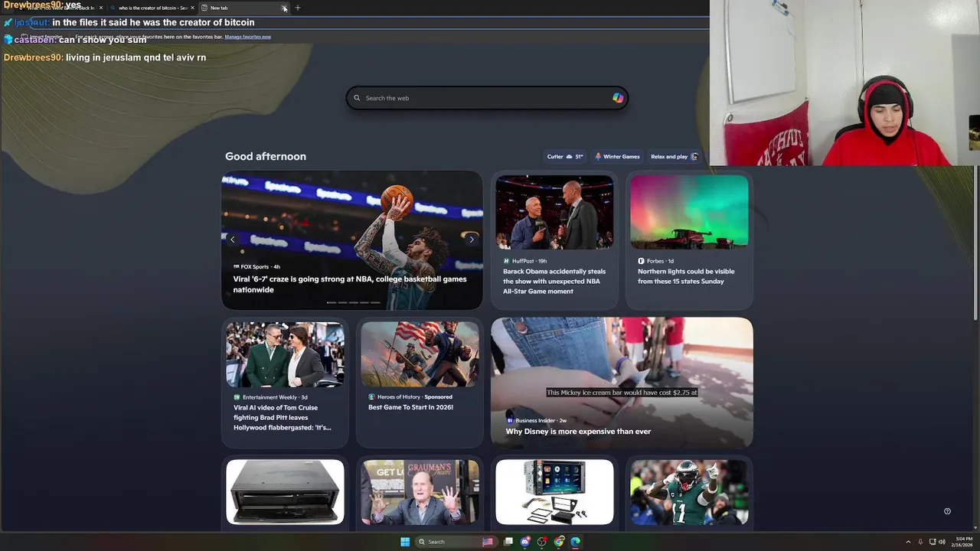The image size is (980, 551).
Task: Click the page vertical scrollbar
Action: pyautogui.click(x=975, y=245)
